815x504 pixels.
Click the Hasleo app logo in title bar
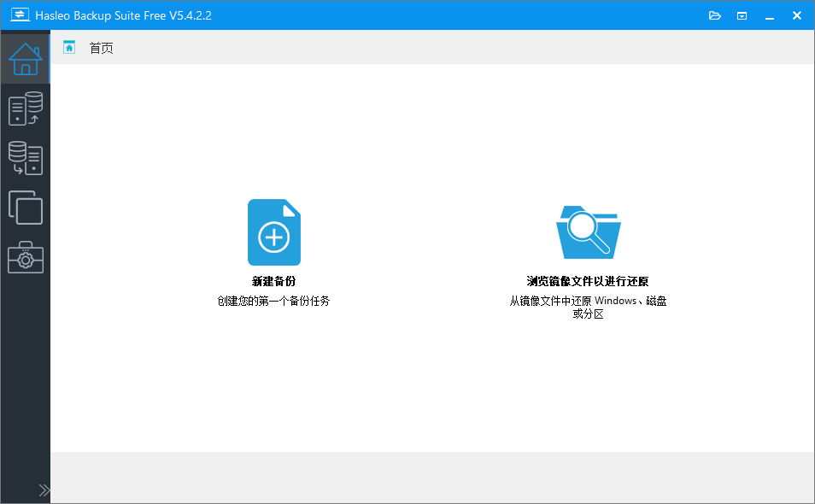point(17,15)
